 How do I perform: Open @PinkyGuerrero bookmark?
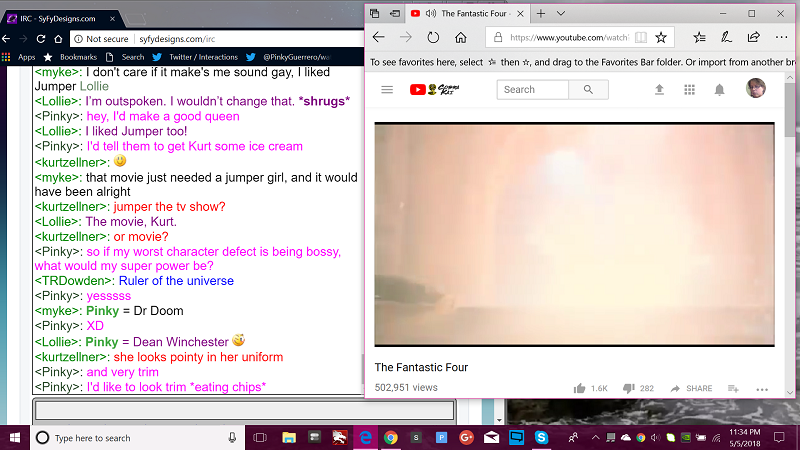(x=288, y=57)
